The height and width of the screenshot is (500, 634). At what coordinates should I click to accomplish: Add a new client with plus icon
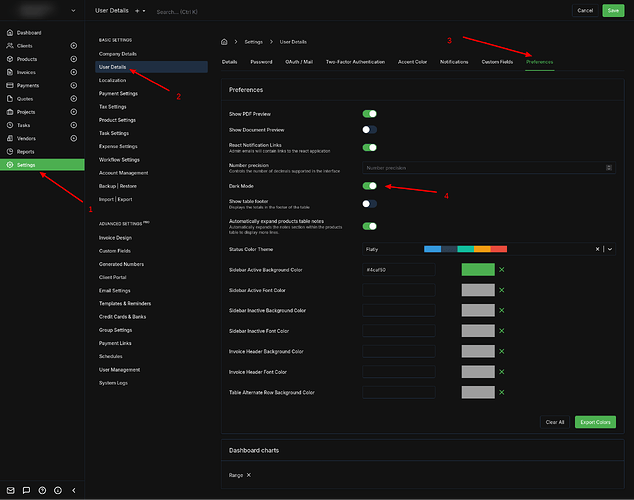click(x=74, y=46)
